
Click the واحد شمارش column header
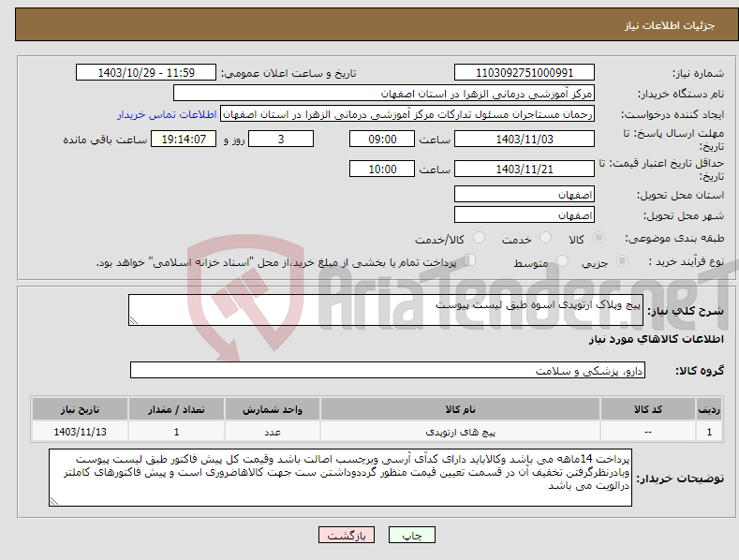273,409
